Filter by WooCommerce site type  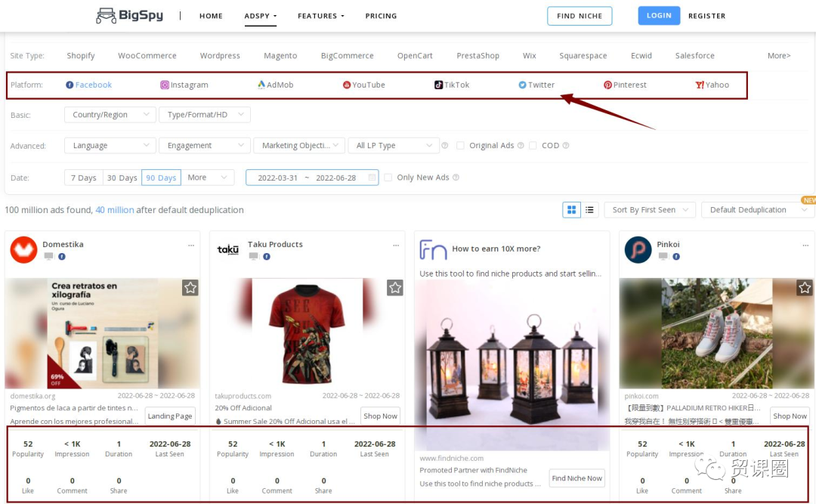point(147,56)
